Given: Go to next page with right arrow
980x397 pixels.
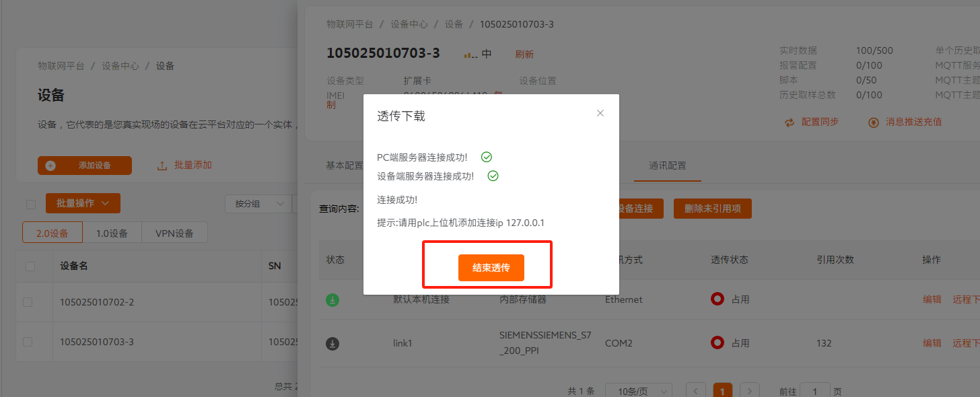Looking at the screenshot, I should [749, 391].
